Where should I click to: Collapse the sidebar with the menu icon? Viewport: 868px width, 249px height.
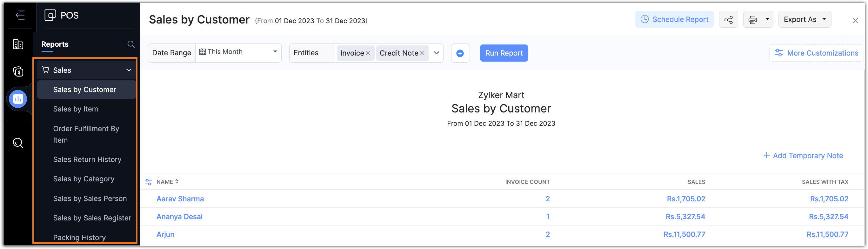click(x=20, y=15)
